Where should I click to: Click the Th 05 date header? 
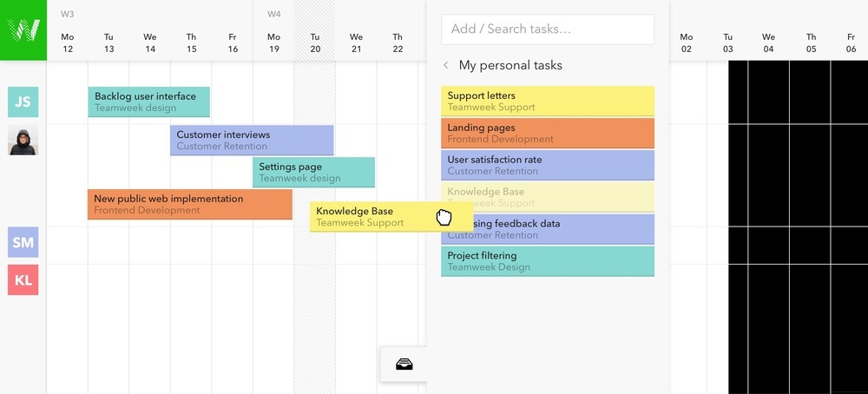pos(811,43)
